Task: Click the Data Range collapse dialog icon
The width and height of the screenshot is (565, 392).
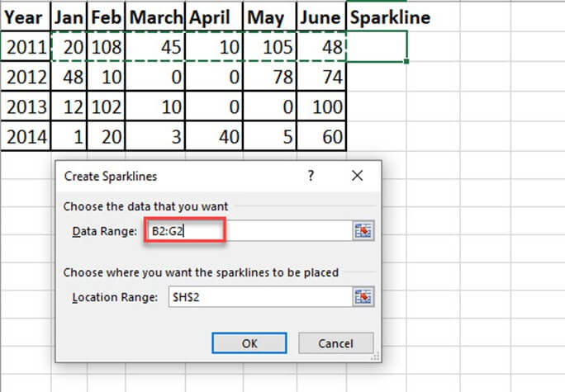Action: [x=363, y=232]
